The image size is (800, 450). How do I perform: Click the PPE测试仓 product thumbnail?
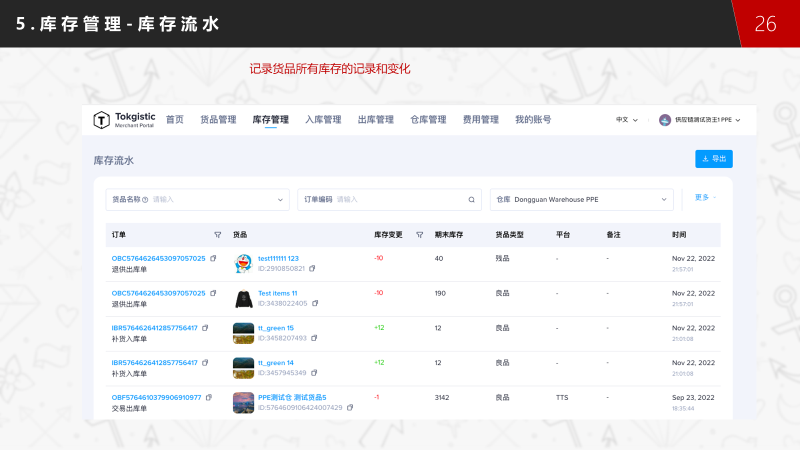pos(243,403)
